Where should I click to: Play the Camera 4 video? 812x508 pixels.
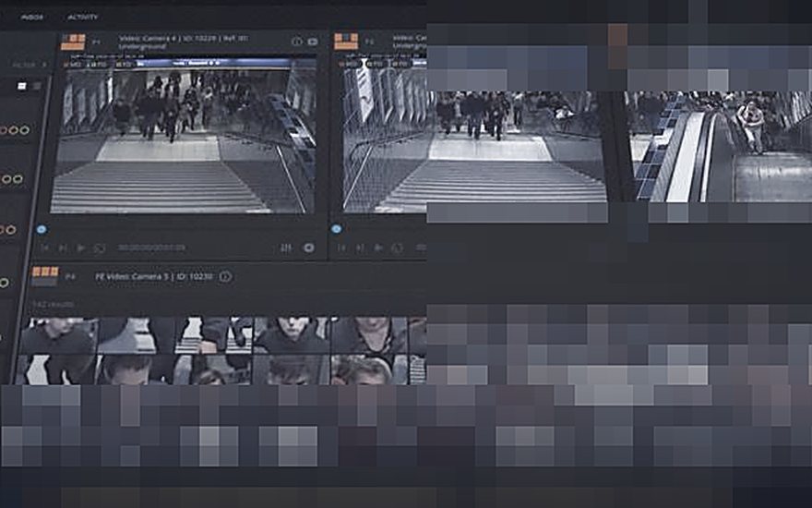[x=81, y=248]
